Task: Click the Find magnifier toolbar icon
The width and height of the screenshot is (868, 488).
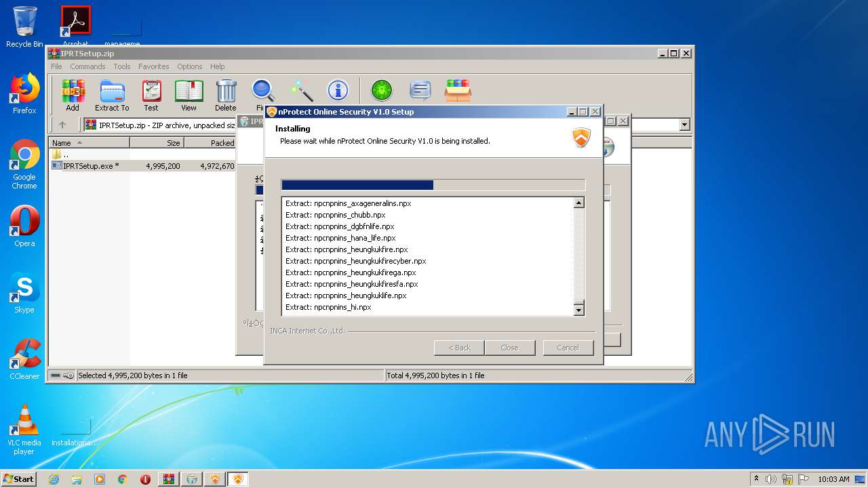Action: pos(262,91)
